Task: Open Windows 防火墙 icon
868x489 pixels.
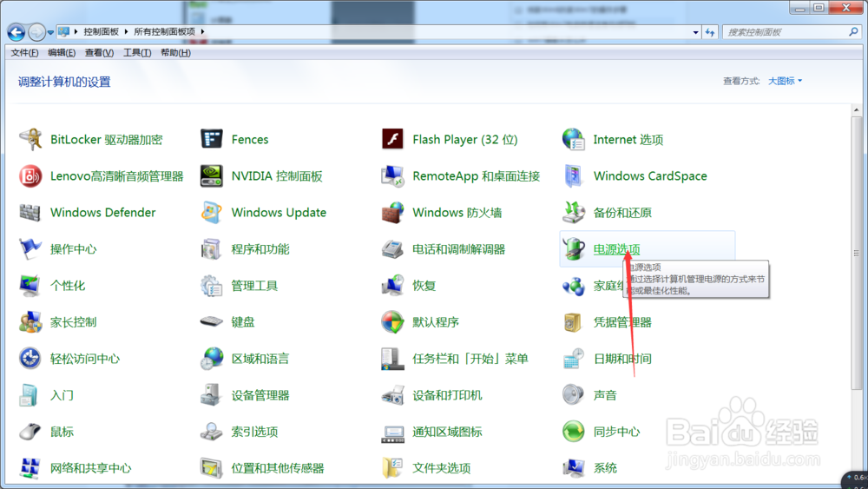Action: pyautogui.click(x=392, y=213)
